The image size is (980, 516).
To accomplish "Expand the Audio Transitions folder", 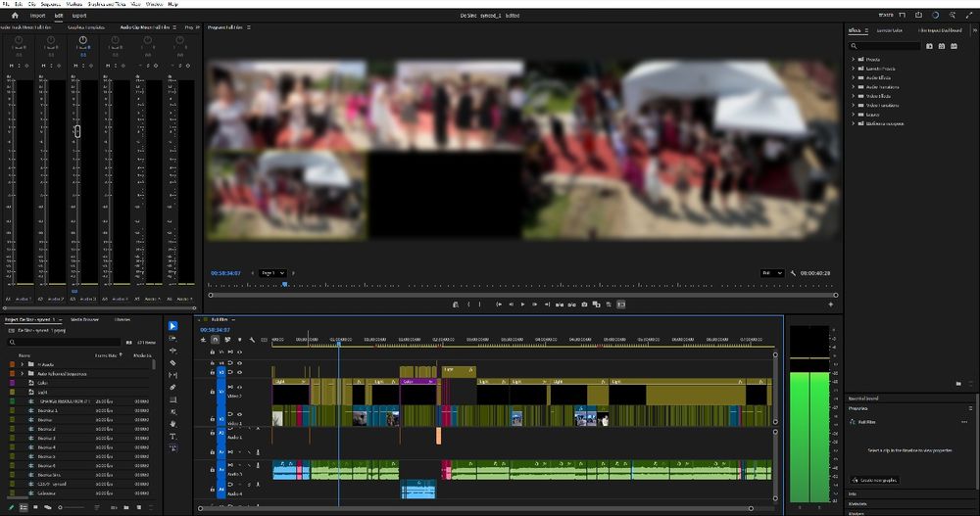I will (x=854, y=87).
